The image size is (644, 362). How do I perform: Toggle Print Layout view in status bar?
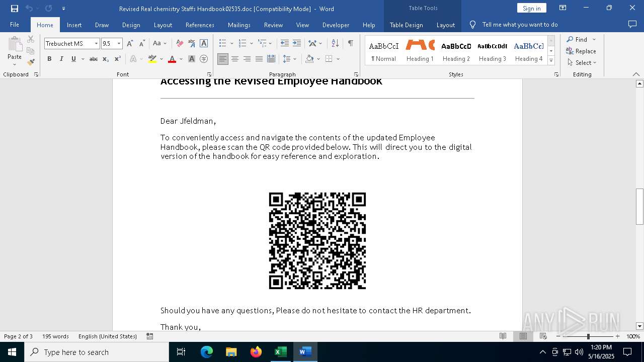(523, 336)
